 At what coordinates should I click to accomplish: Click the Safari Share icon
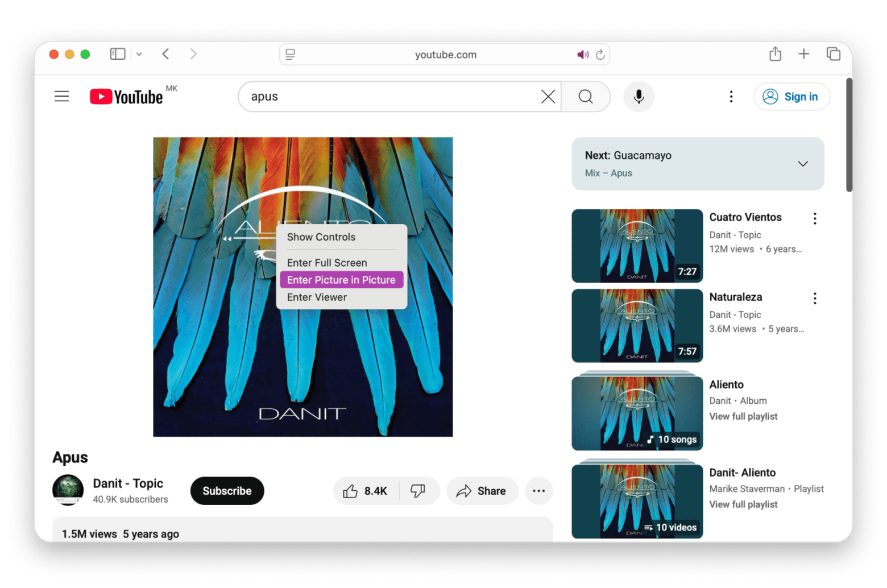pyautogui.click(x=775, y=54)
